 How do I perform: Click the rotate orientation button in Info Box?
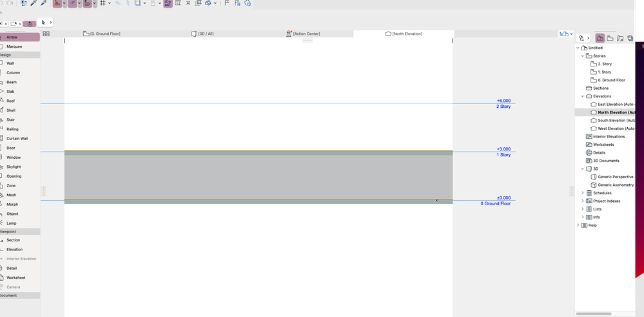click(30, 24)
